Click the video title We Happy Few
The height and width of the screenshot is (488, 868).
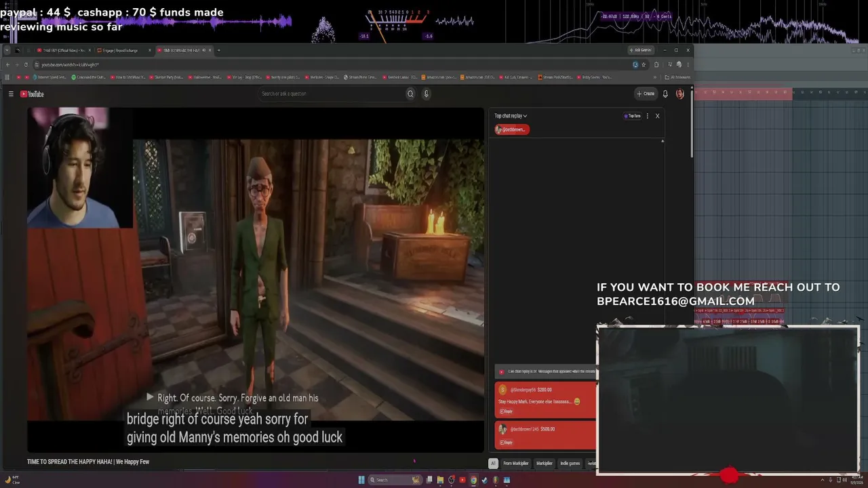pos(88,462)
